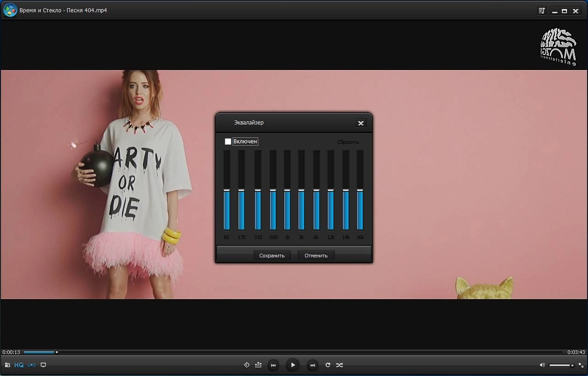Save equalizer settings with Сохранить
This screenshot has width=588, height=376.
272,256
